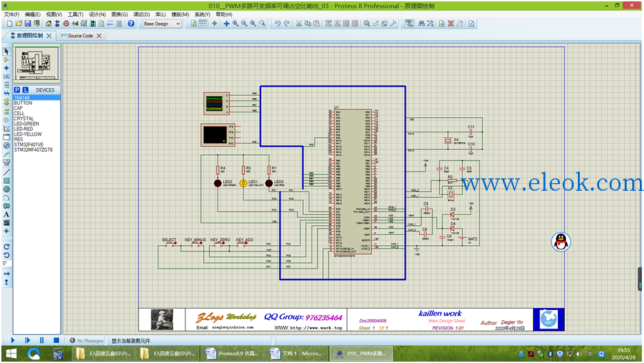Close the Source Code tab
Screen dimensions: 644x363
coord(99,36)
